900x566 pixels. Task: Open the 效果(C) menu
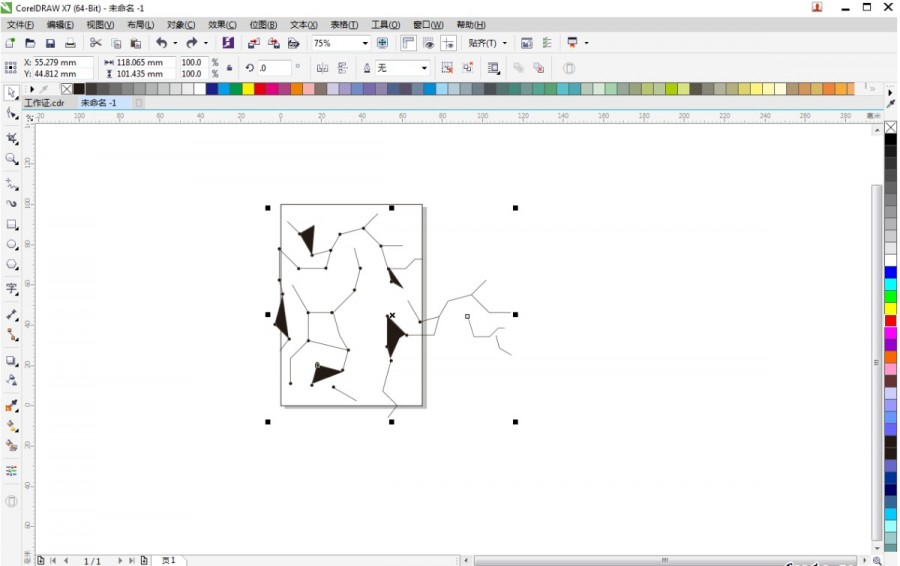tap(222, 25)
